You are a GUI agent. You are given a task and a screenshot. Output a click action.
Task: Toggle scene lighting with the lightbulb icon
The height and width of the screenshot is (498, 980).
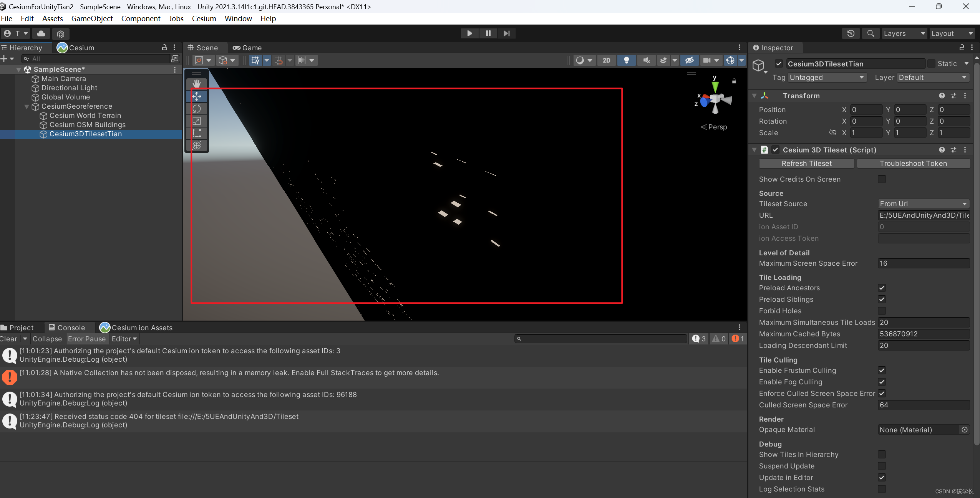pyautogui.click(x=626, y=60)
